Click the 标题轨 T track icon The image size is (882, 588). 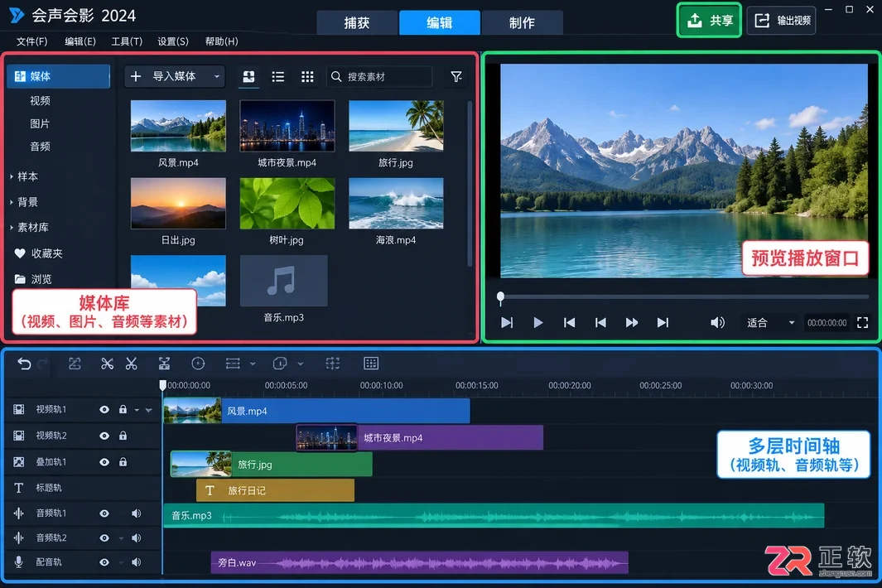(18, 488)
